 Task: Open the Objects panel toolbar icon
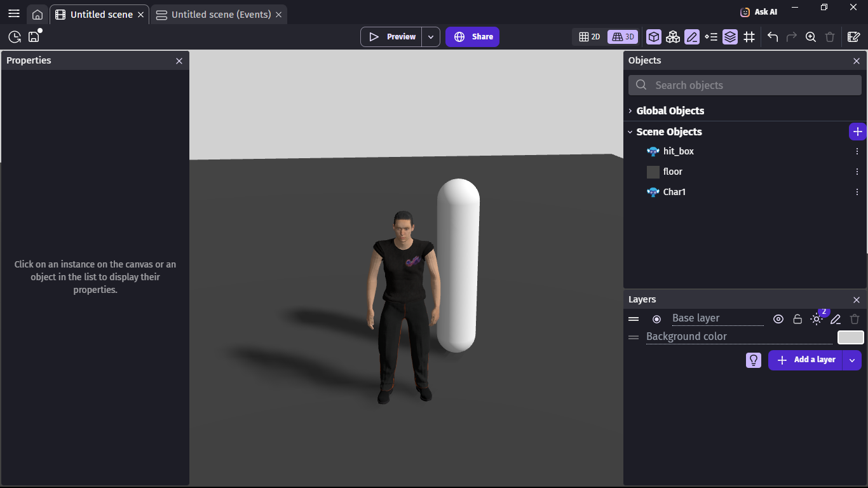654,37
